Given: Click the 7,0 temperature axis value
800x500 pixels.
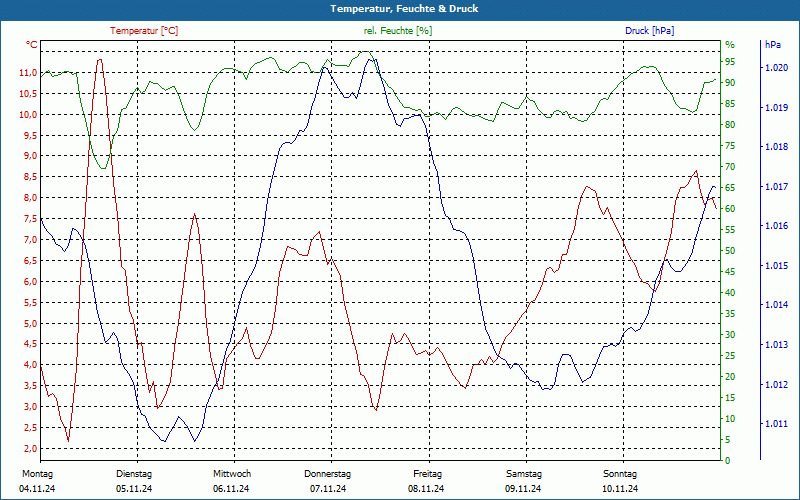Looking at the screenshot, I should point(30,240).
